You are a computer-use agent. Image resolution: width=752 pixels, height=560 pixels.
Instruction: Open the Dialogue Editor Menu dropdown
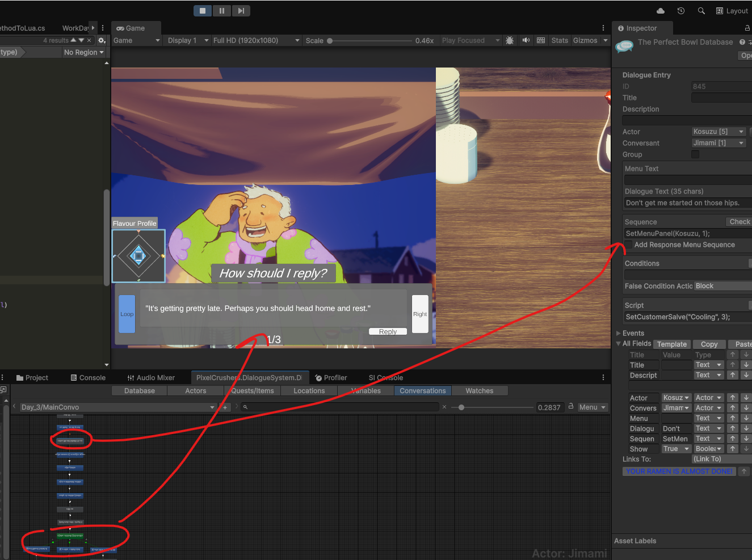point(593,407)
